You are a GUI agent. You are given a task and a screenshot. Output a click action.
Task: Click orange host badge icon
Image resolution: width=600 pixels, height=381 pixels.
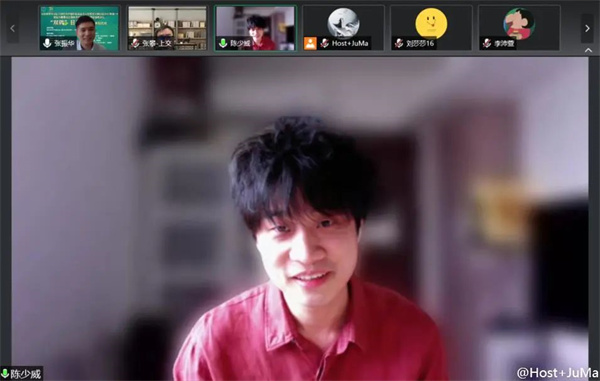click(x=310, y=43)
